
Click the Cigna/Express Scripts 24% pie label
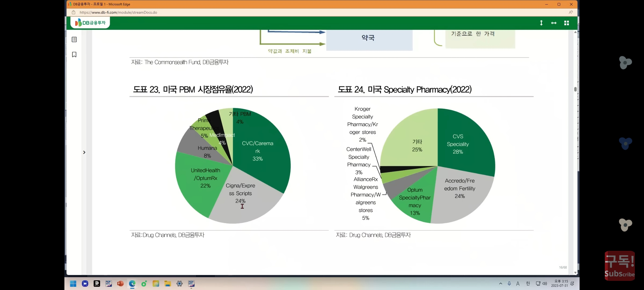(x=240, y=193)
